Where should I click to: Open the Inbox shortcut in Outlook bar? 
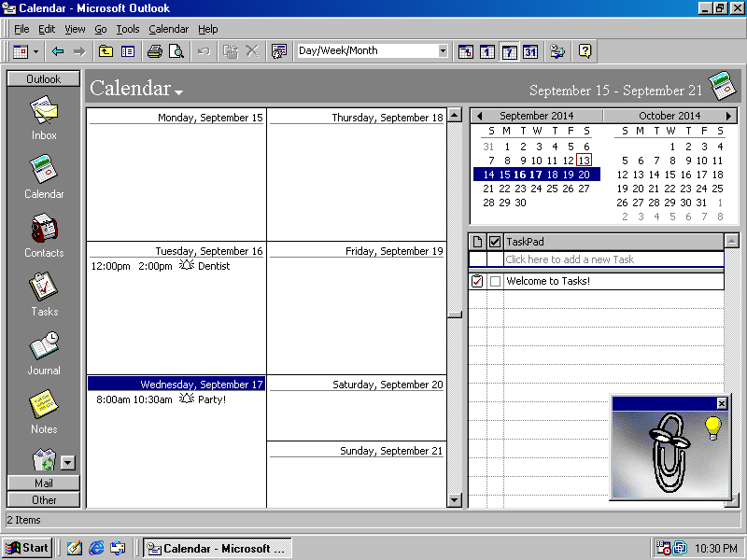coord(44,119)
